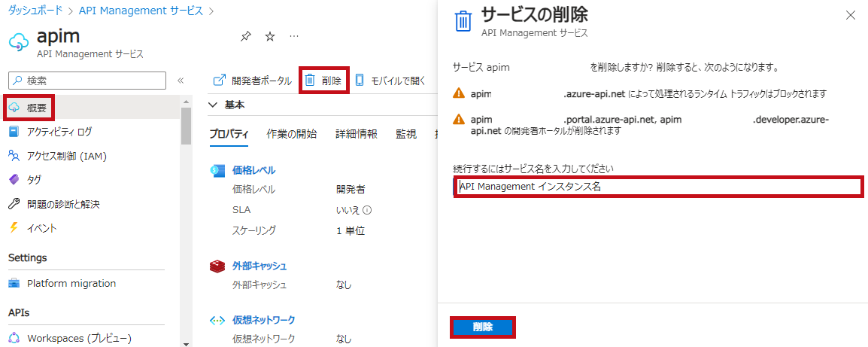Click the trash can icon in toolbar
Image resolution: width=868 pixels, height=347 pixels.
[310, 81]
